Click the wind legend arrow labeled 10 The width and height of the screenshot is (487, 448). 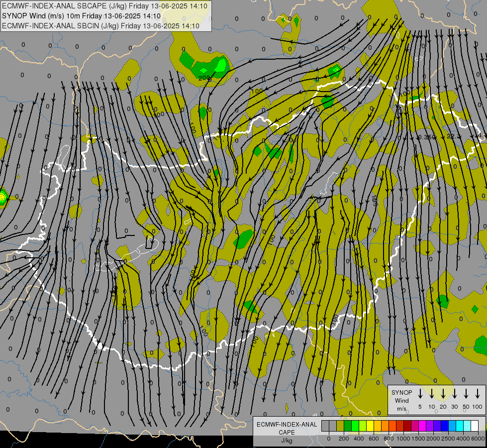coord(431,394)
